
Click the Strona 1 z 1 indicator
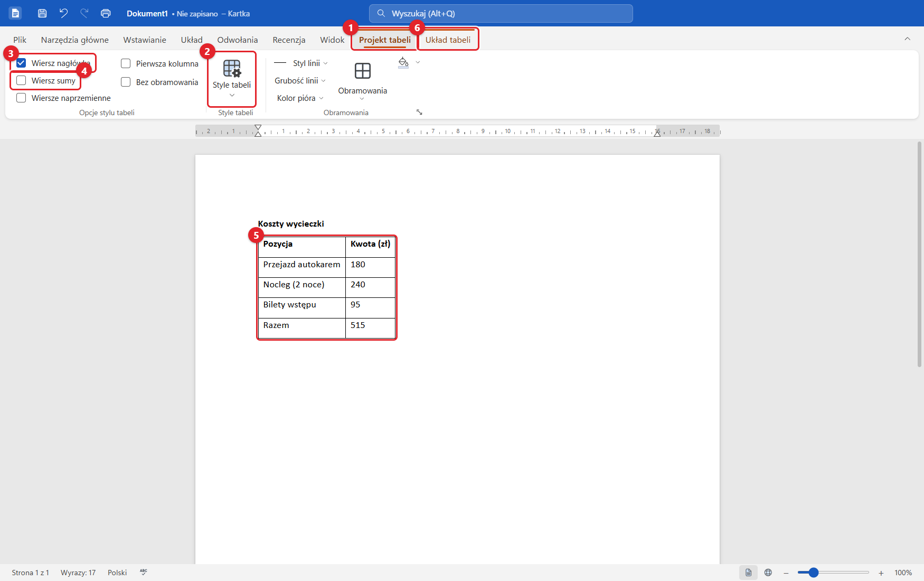coord(31,573)
